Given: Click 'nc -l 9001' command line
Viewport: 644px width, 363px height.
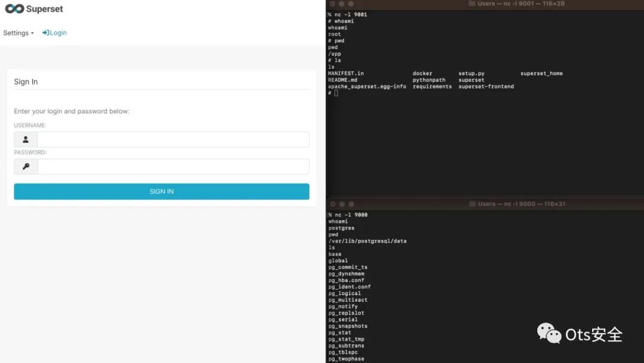Looking at the screenshot, I should click(x=351, y=15).
